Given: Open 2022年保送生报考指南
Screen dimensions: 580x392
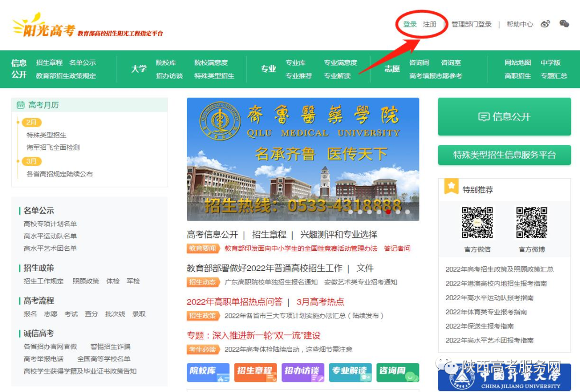Looking at the screenshot, I should point(480,326).
